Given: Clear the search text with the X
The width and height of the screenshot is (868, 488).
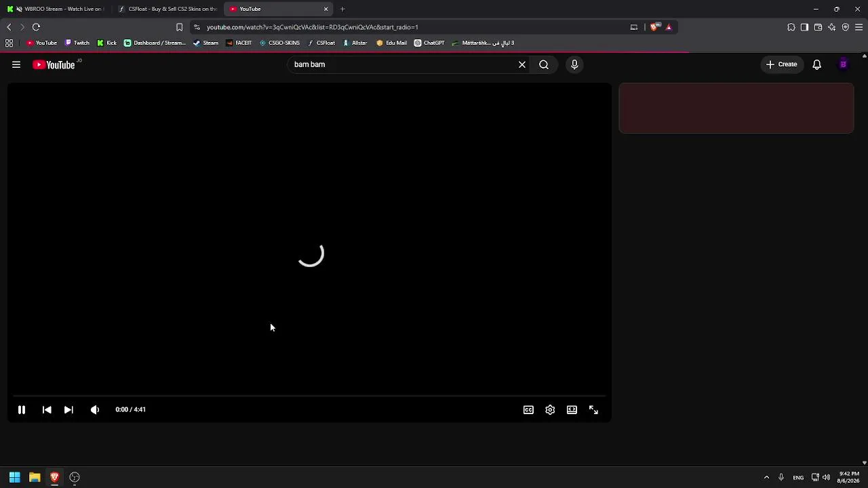Looking at the screenshot, I should [522, 64].
